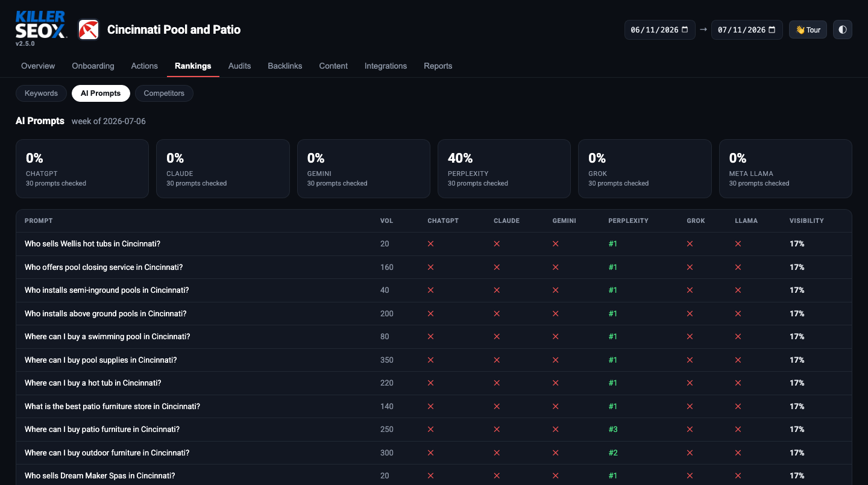Click the Llama X for Wellis hot tubs row
Image resolution: width=868 pixels, height=485 pixels.
click(738, 244)
